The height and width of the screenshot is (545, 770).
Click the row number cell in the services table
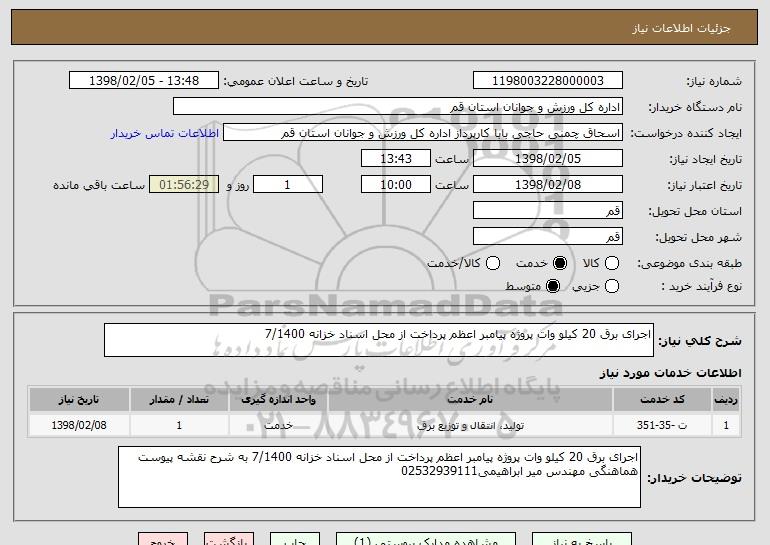click(726, 425)
